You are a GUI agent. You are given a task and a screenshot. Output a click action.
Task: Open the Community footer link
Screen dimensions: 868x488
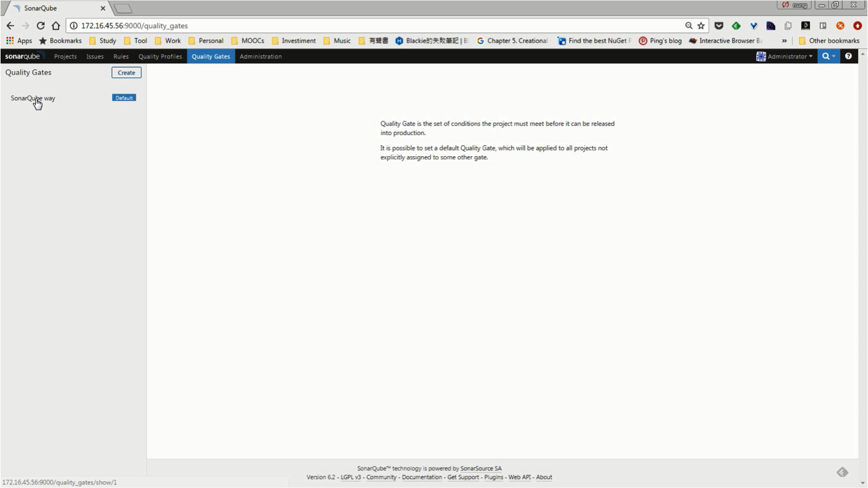[381, 477]
